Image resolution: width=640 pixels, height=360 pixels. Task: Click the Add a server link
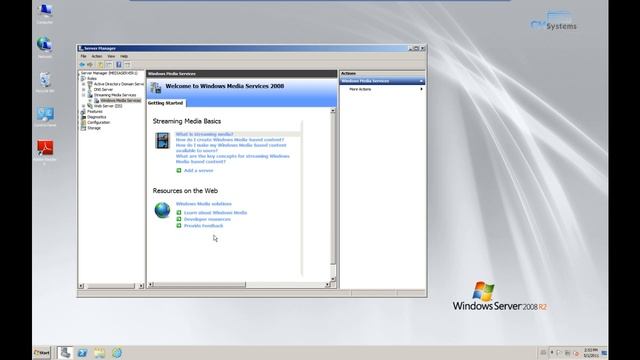pos(198,171)
